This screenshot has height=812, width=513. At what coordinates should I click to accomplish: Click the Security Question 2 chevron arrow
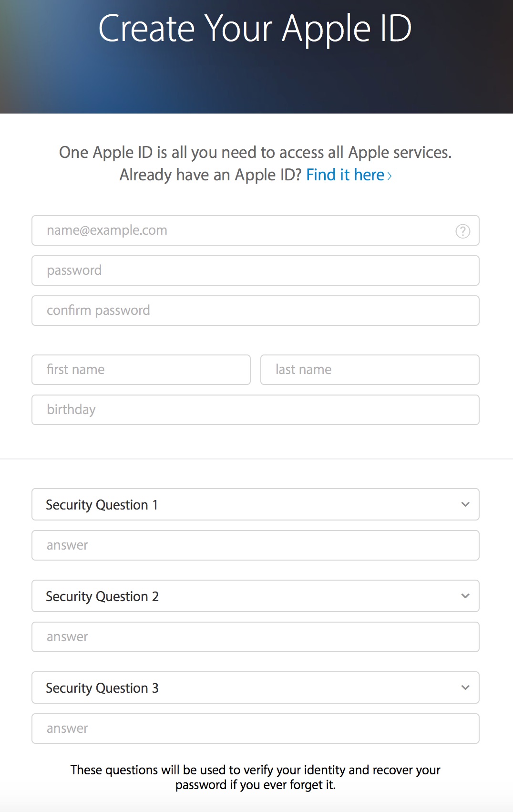tap(465, 596)
